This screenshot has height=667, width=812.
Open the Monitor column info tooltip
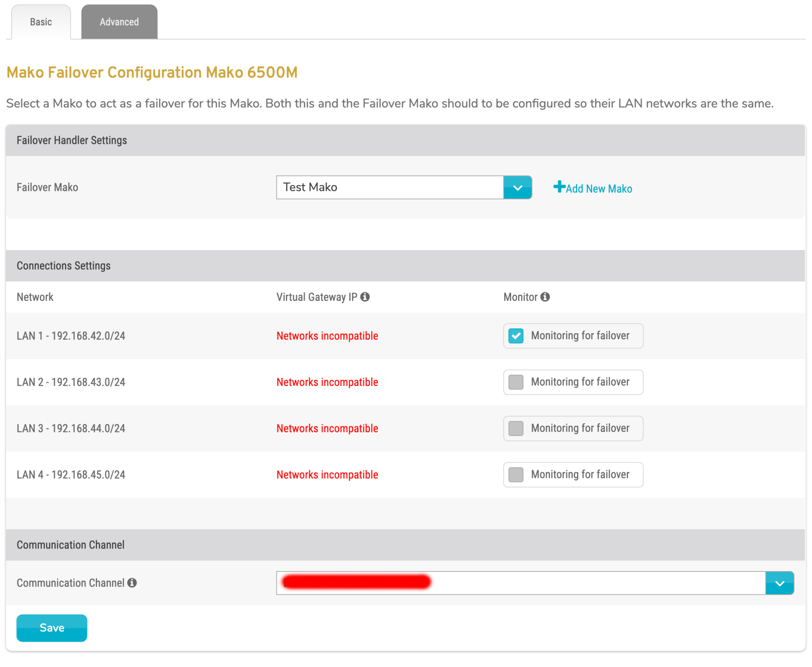546,296
